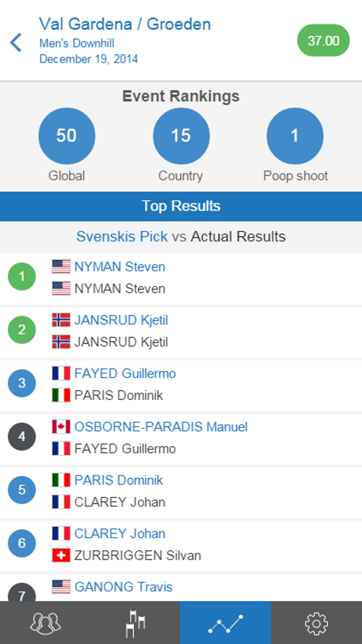
Task: Tap the green position 2 badge
Action: [x=22, y=330]
